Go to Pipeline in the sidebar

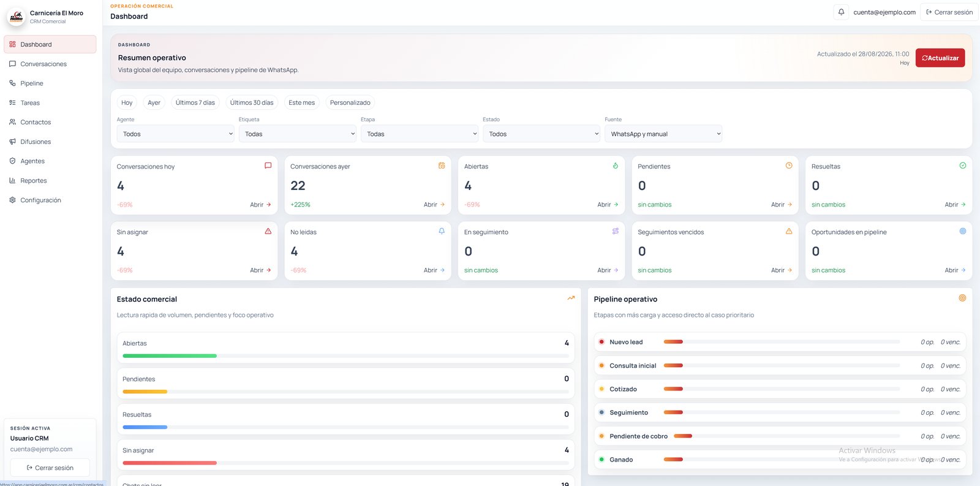coord(50,83)
